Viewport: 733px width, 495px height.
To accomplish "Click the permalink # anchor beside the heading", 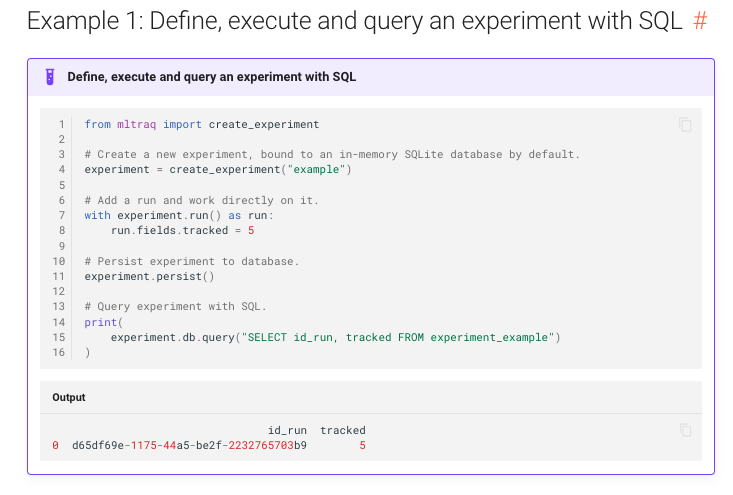I will point(700,21).
